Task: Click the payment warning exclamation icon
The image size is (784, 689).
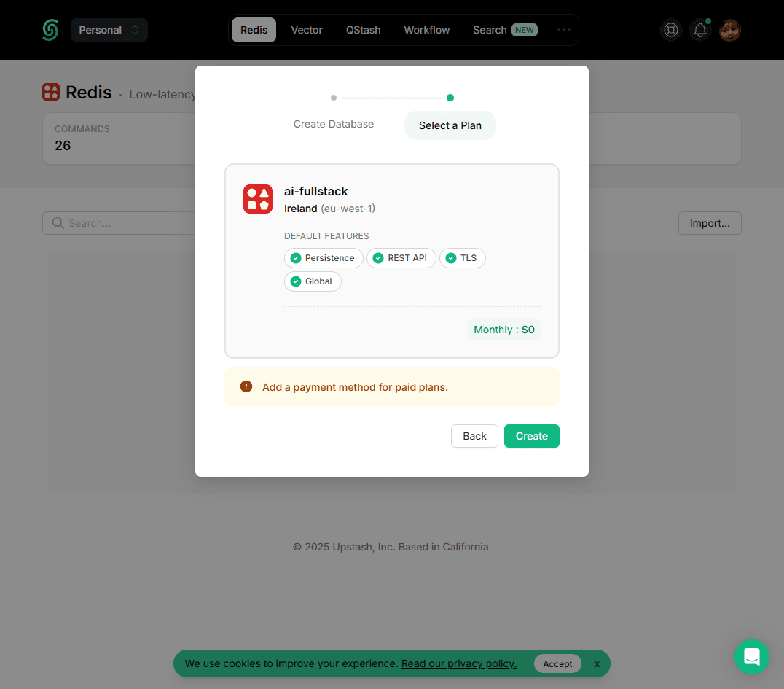Action: [246, 386]
